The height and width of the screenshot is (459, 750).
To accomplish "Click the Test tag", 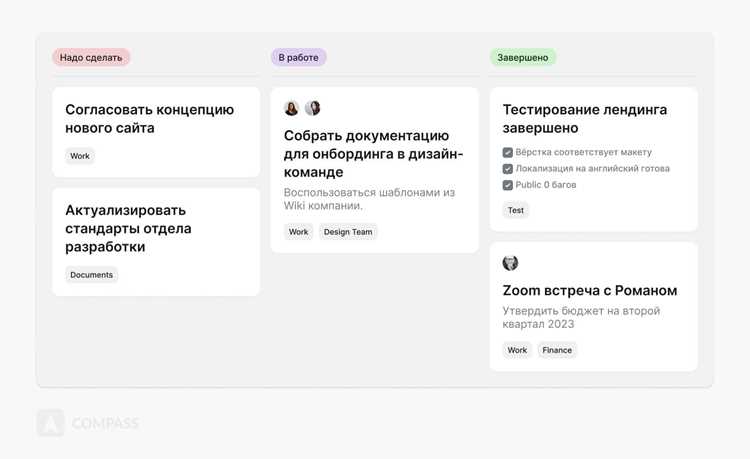I will (x=516, y=210).
